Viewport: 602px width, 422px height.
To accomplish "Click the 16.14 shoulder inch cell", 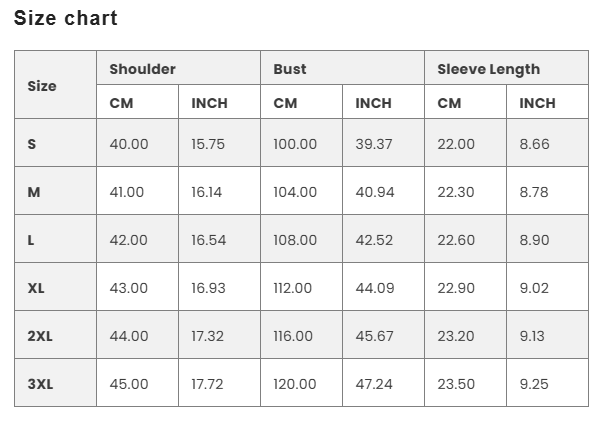I will coord(207,192).
